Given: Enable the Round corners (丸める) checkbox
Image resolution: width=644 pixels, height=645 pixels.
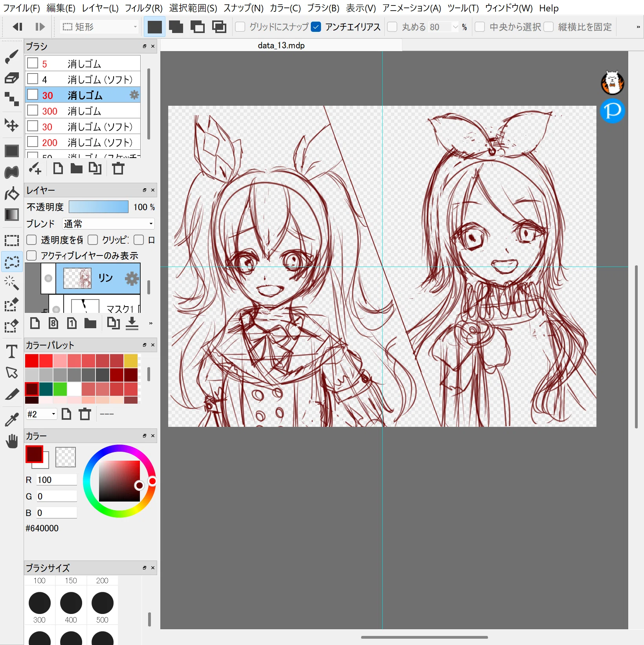Looking at the screenshot, I should (x=392, y=27).
